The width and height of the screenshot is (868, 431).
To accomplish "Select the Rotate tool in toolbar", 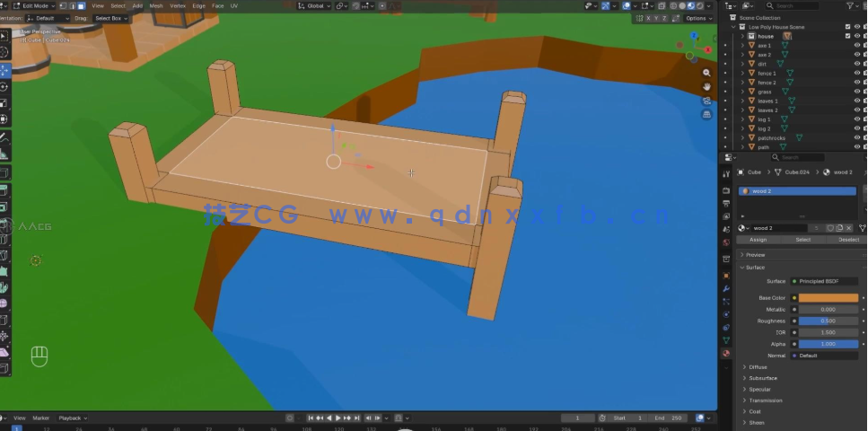I will pos(4,87).
